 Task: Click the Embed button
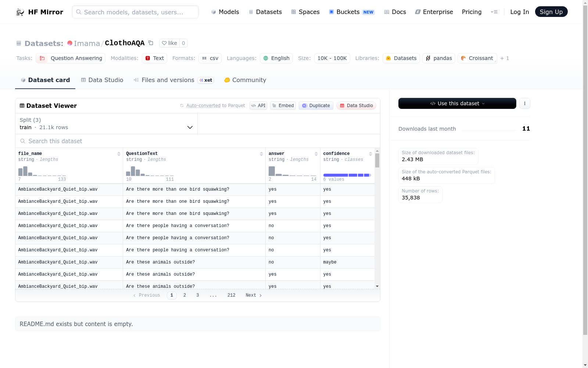pos(283,106)
